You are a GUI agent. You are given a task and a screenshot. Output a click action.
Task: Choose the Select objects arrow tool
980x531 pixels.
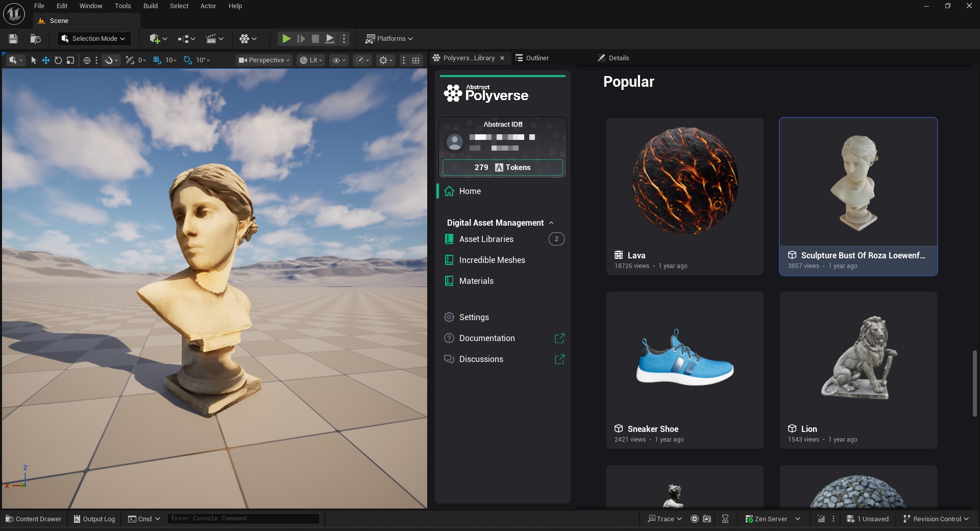(x=34, y=60)
